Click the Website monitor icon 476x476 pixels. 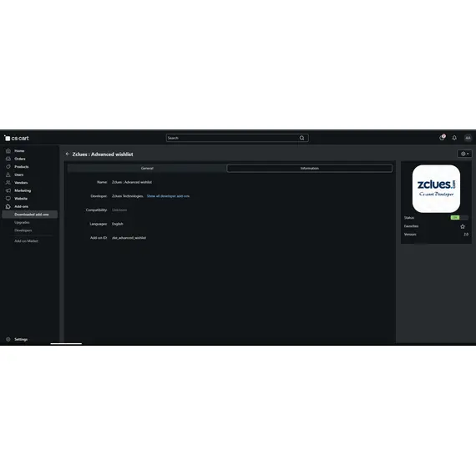coord(8,199)
